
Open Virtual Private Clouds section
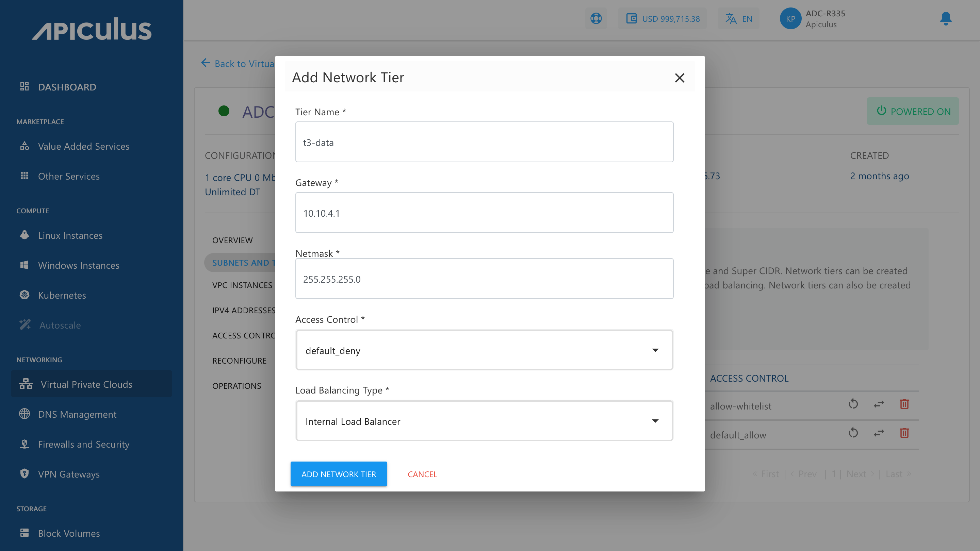pyautogui.click(x=85, y=383)
